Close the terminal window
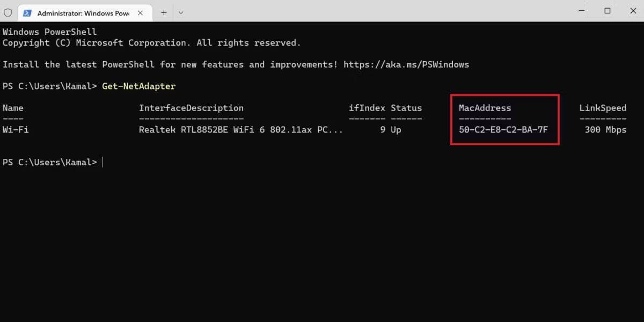The width and height of the screenshot is (644, 322). (631, 11)
